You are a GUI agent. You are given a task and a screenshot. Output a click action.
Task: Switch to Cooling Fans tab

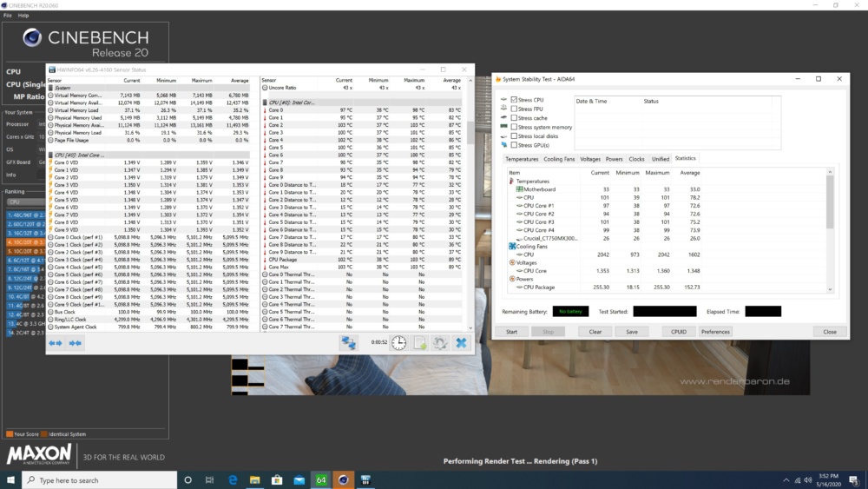[x=559, y=159]
